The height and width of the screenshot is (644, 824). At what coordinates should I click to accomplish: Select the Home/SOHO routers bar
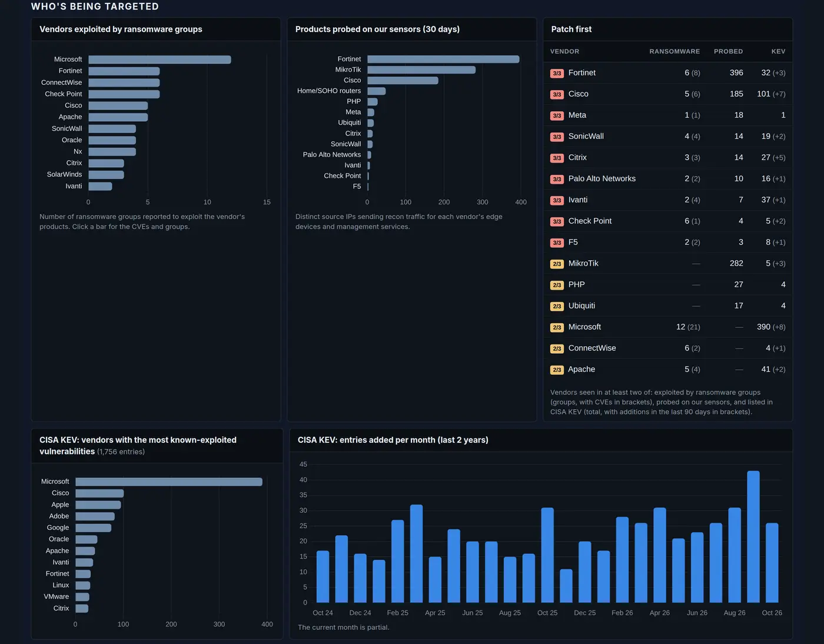pos(377,91)
